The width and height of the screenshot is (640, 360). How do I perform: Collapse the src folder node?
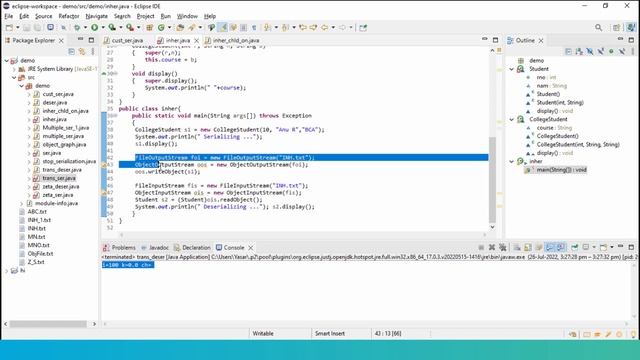pyautogui.click(x=14, y=78)
